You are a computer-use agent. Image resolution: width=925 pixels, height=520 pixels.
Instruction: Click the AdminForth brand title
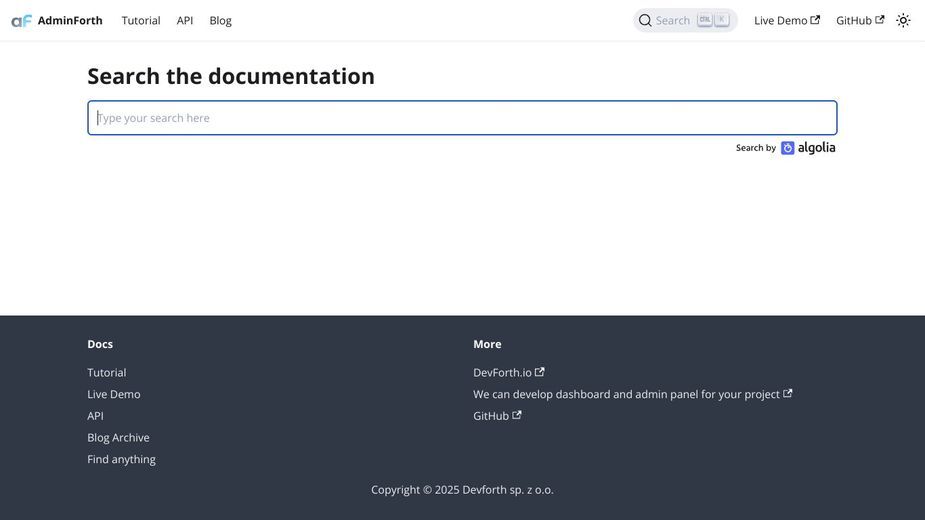pos(70,21)
